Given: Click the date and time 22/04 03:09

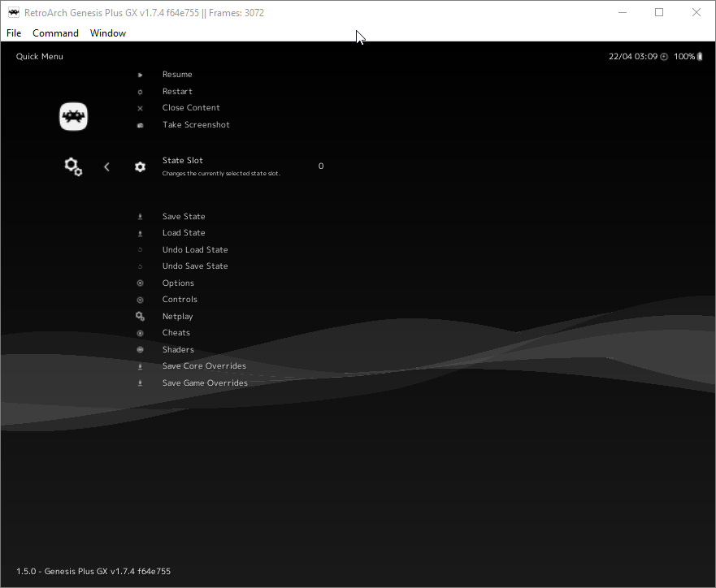Looking at the screenshot, I should [633, 57].
